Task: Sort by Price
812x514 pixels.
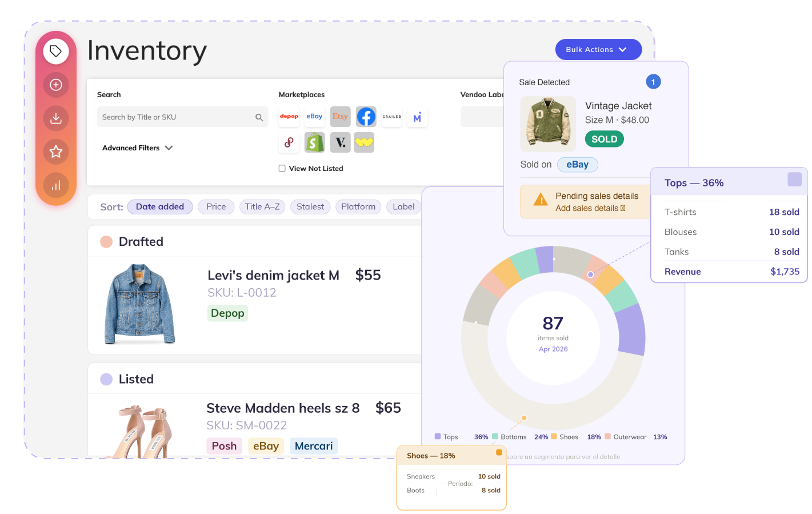Action: click(216, 206)
